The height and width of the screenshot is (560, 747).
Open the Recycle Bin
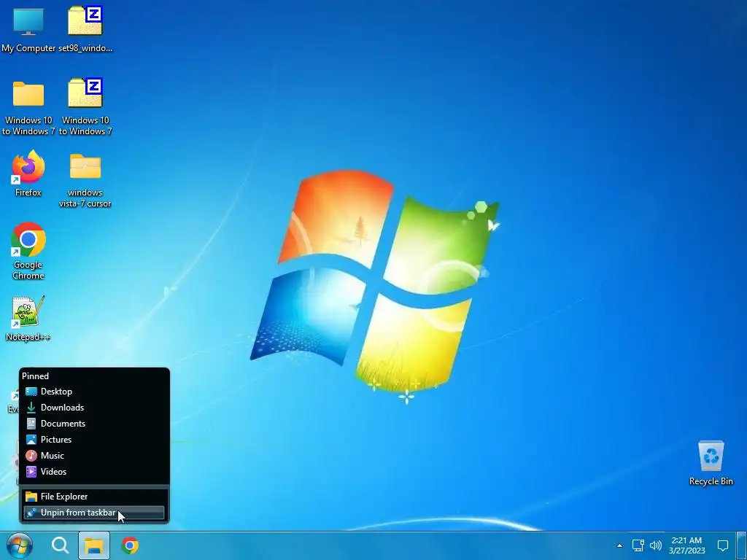click(711, 463)
